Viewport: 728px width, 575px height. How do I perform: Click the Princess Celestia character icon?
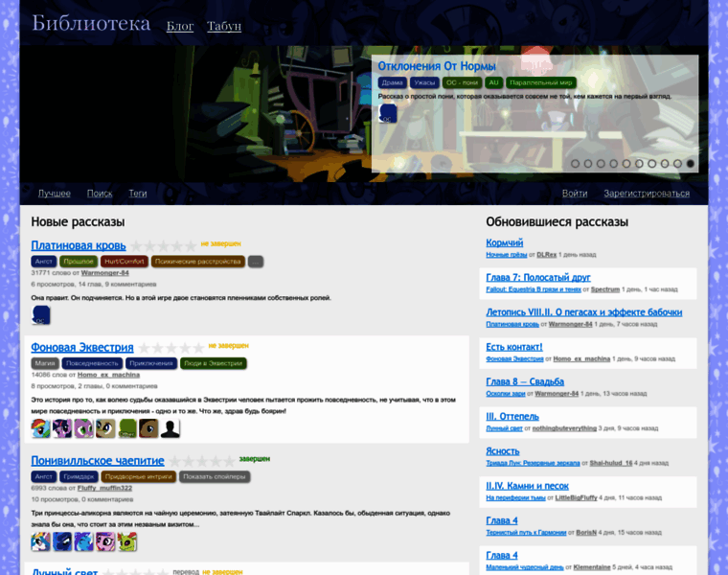pyautogui.click(x=40, y=541)
